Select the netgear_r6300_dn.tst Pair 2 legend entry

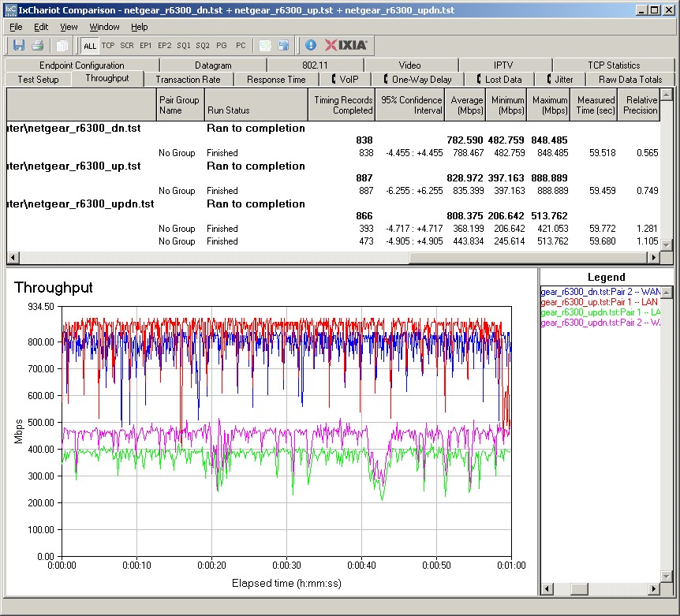click(x=600, y=292)
